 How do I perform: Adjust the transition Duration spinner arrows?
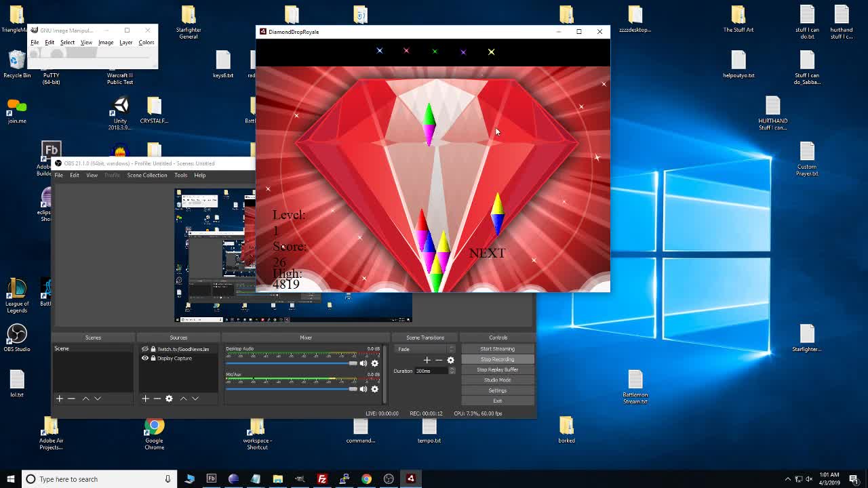coord(452,371)
